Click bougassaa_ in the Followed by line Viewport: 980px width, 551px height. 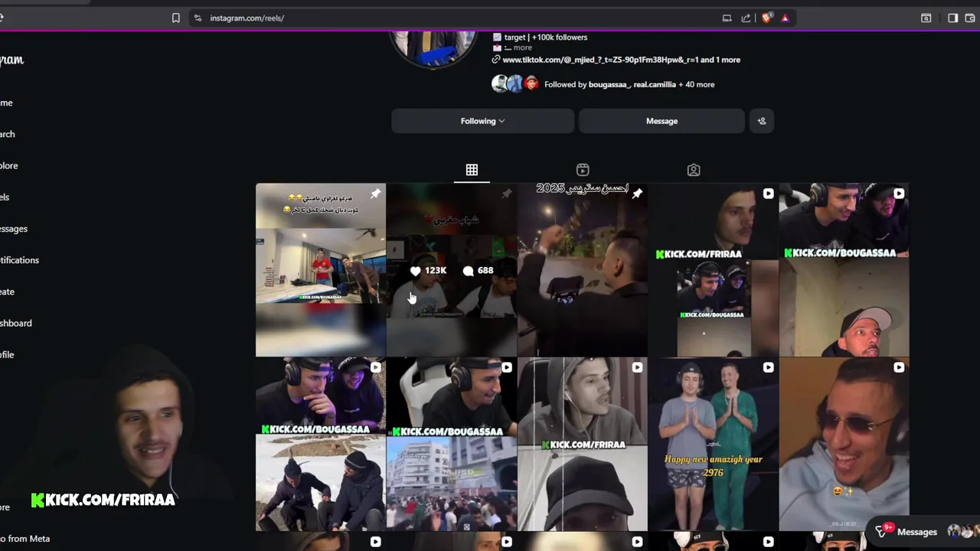pos(609,84)
